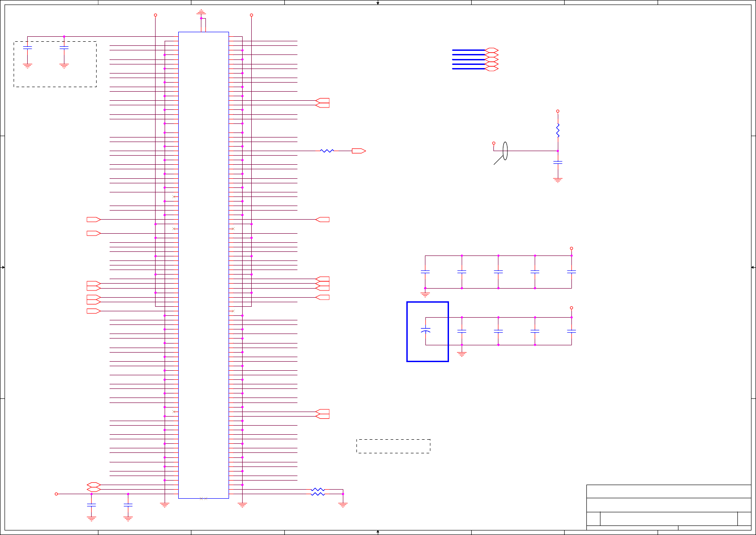This screenshot has height=535, width=756.
Task: Select power terminal above the upper five-capacitor row
Action: point(571,248)
